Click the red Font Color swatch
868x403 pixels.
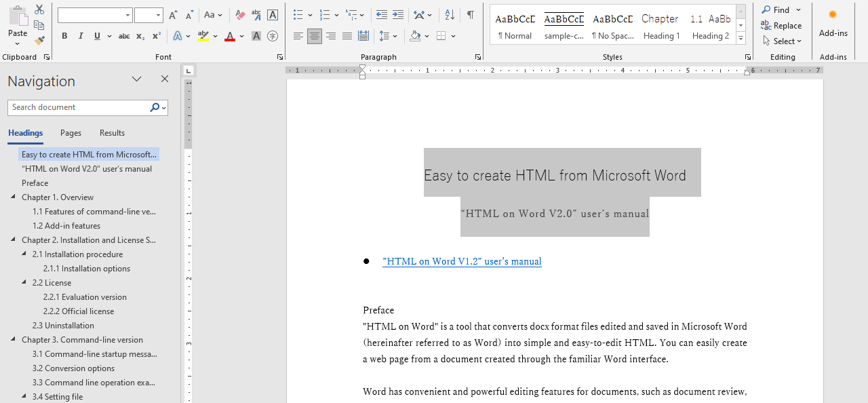[231, 37]
